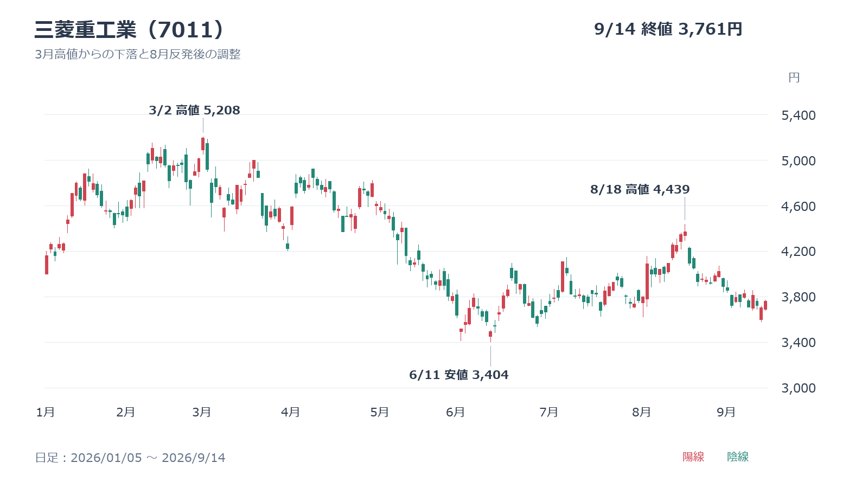Click the 4,600 y-axis label
Viewport: 868px width, 488px height.
(798, 206)
